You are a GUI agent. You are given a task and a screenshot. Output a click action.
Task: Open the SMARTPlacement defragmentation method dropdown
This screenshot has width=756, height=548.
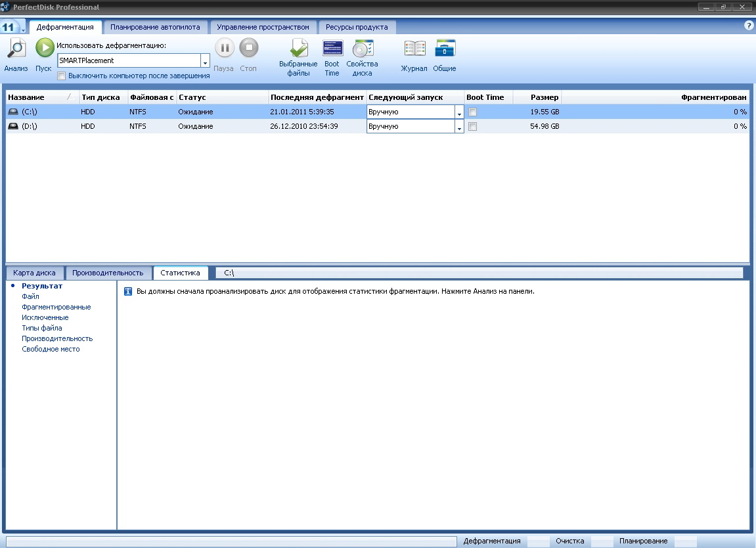point(205,61)
